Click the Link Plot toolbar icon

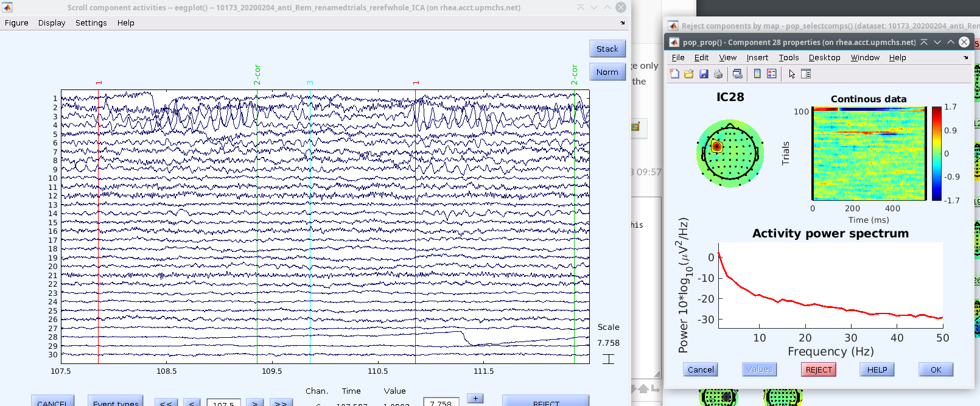(738, 74)
